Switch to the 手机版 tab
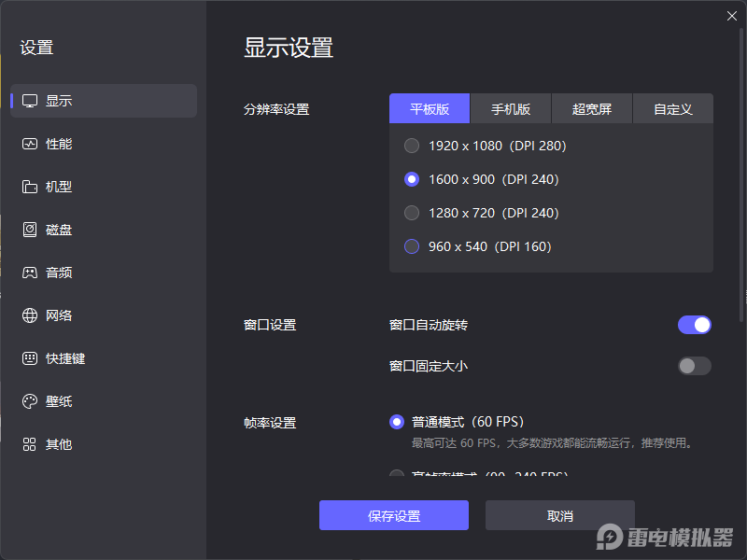This screenshot has width=747, height=560. [x=510, y=108]
